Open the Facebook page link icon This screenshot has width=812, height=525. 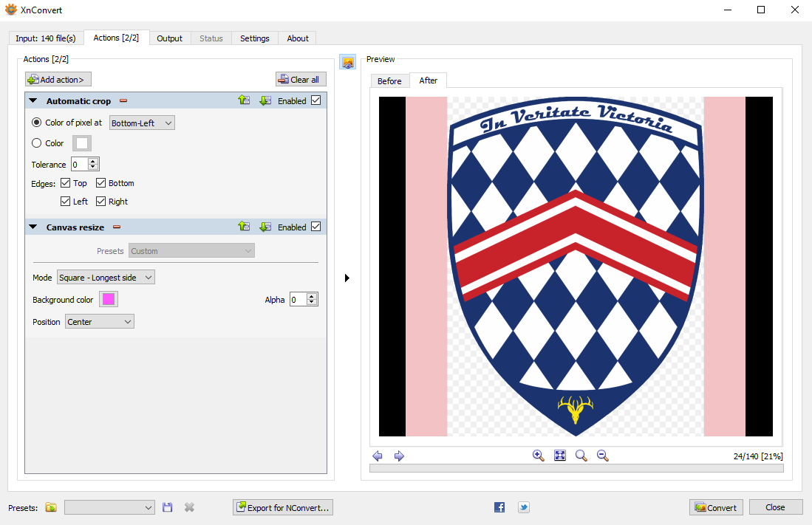click(x=499, y=507)
